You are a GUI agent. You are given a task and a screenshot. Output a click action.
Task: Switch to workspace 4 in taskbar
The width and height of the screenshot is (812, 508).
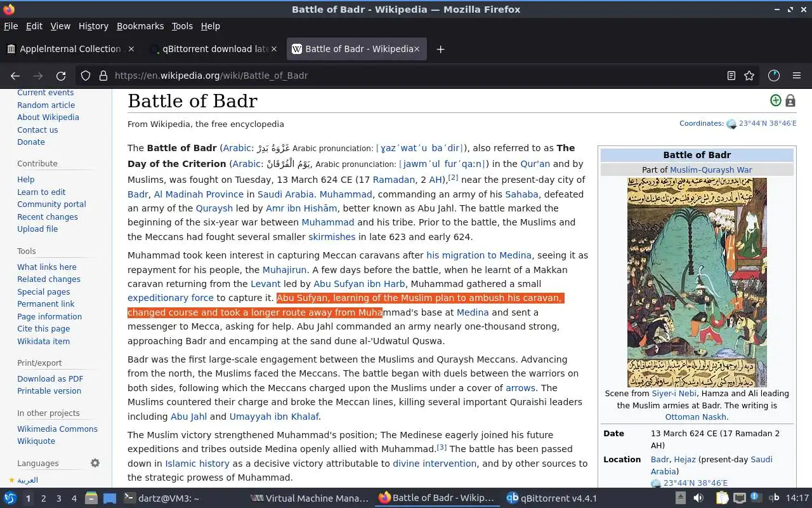pyautogui.click(x=74, y=498)
